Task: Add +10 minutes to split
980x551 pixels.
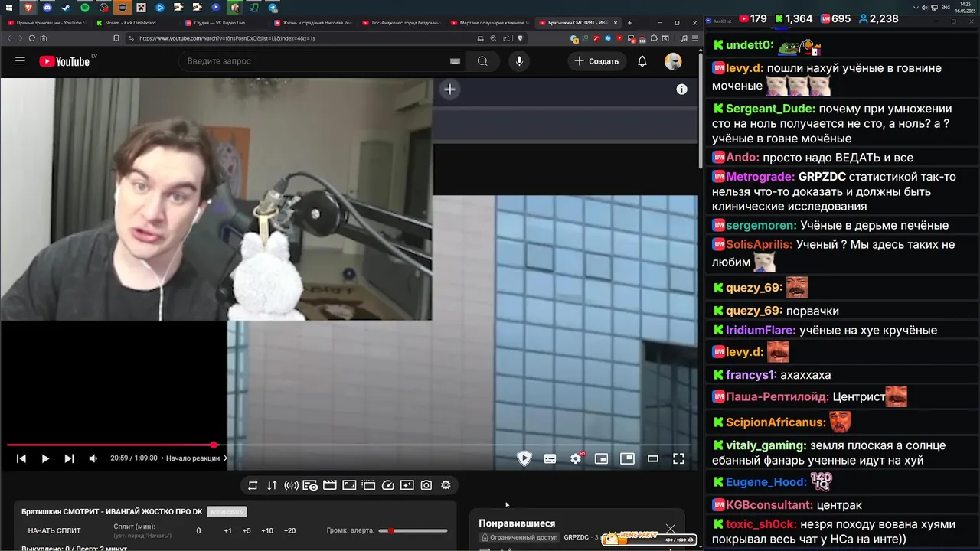Action: tap(267, 530)
